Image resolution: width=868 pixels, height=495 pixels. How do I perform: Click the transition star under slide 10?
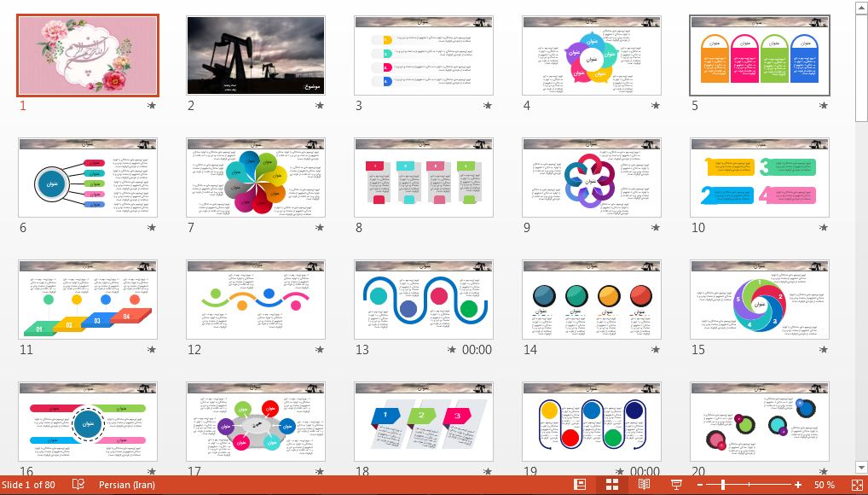click(x=823, y=228)
